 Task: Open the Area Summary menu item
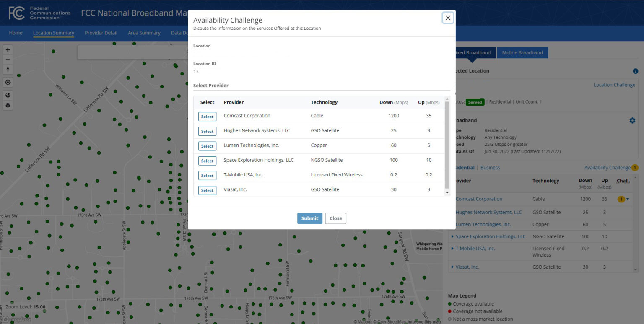pos(144,33)
